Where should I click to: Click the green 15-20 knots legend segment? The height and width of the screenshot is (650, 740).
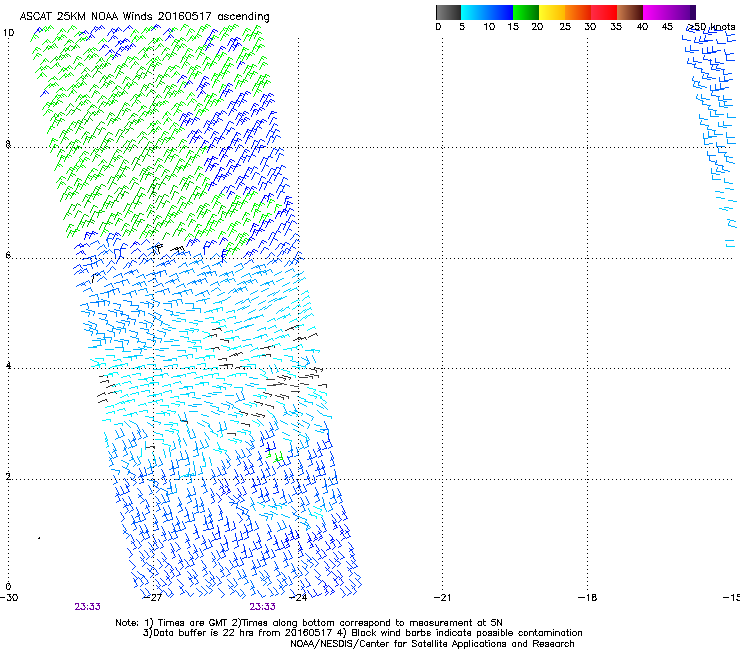[x=526, y=12]
